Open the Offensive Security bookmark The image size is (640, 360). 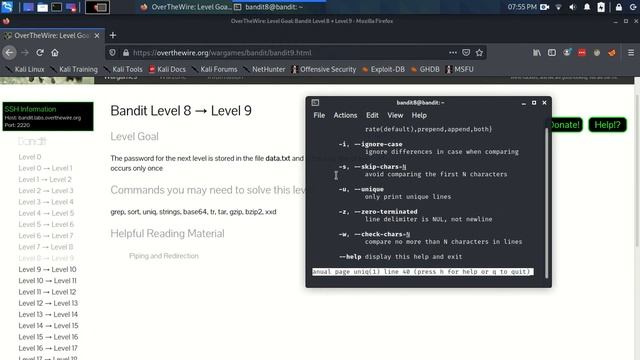(324, 69)
